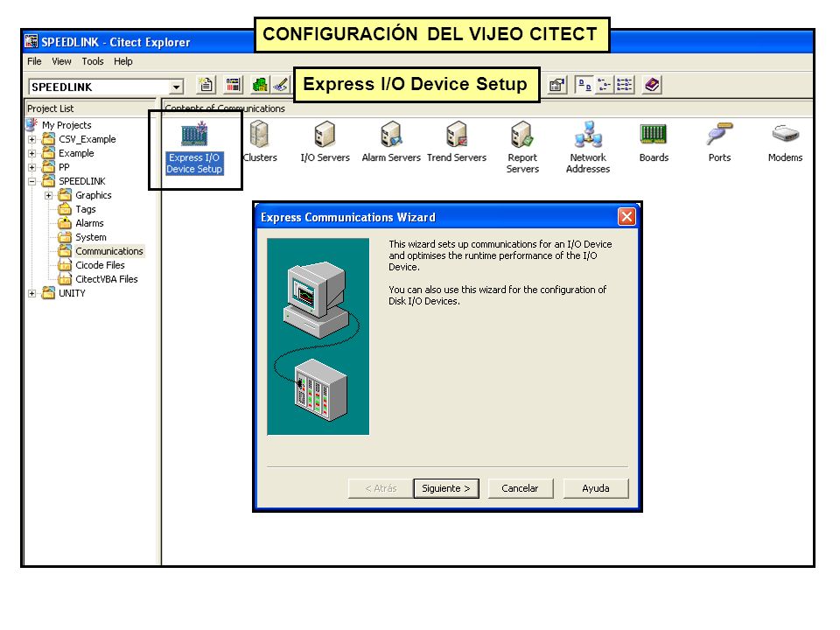Open the Ports icon
This screenshot has width=840, height=630.
(719, 142)
